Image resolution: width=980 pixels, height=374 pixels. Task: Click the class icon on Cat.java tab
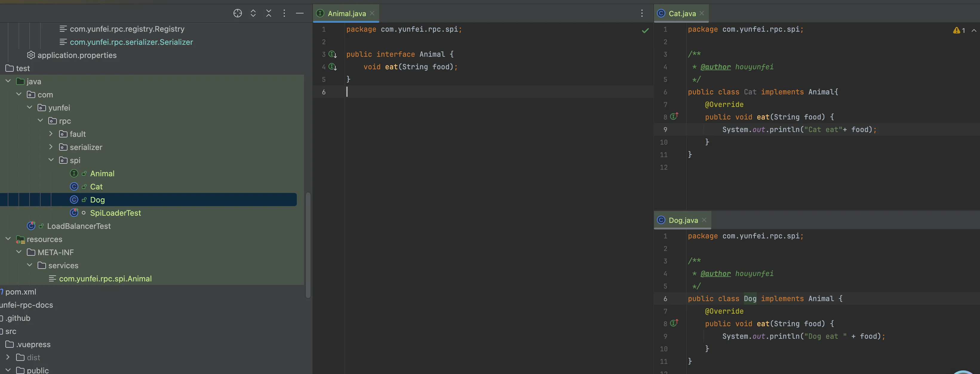(x=661, y=13)
